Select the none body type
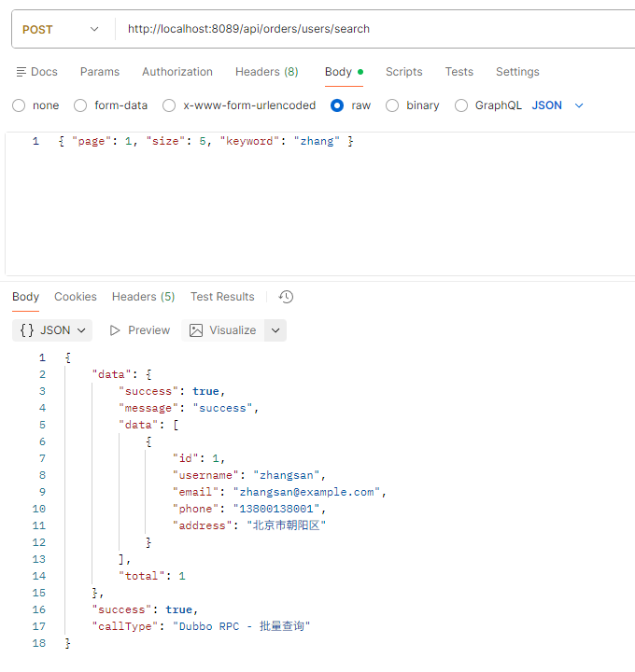Image resolution: width=635 pixels, height=672 pixels. point(19,105)
